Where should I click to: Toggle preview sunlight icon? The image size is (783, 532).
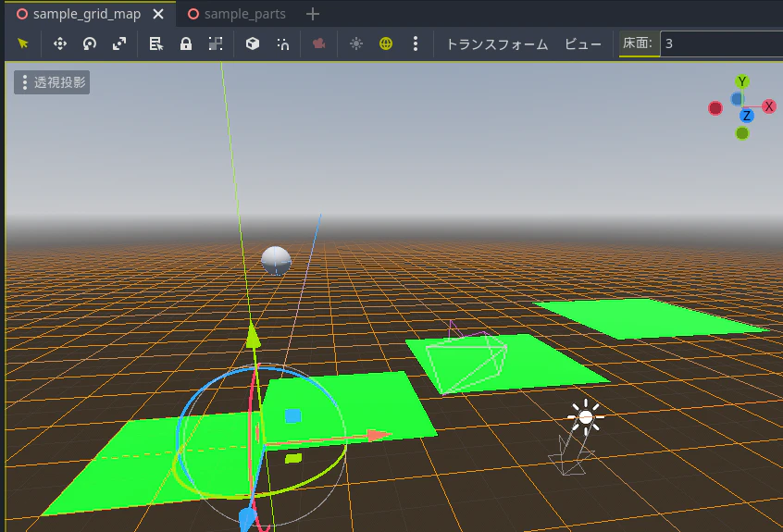coord(356,43)
